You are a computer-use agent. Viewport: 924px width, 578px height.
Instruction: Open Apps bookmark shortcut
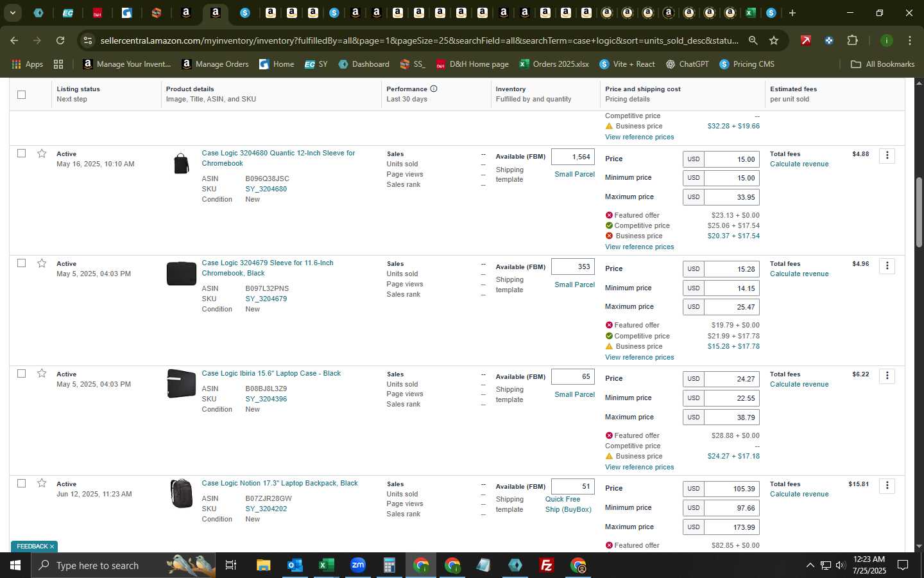point(27,64)
